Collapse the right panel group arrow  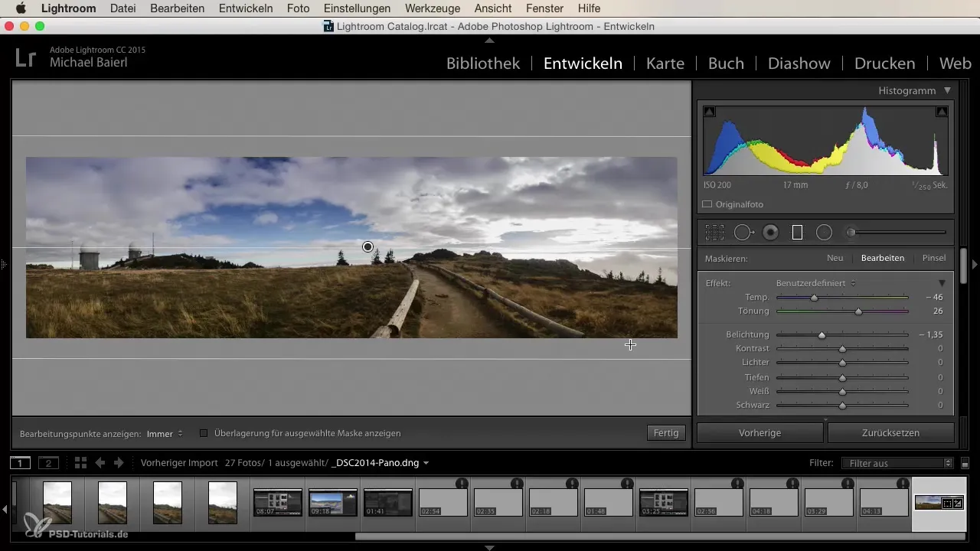(x=975, y=264)
